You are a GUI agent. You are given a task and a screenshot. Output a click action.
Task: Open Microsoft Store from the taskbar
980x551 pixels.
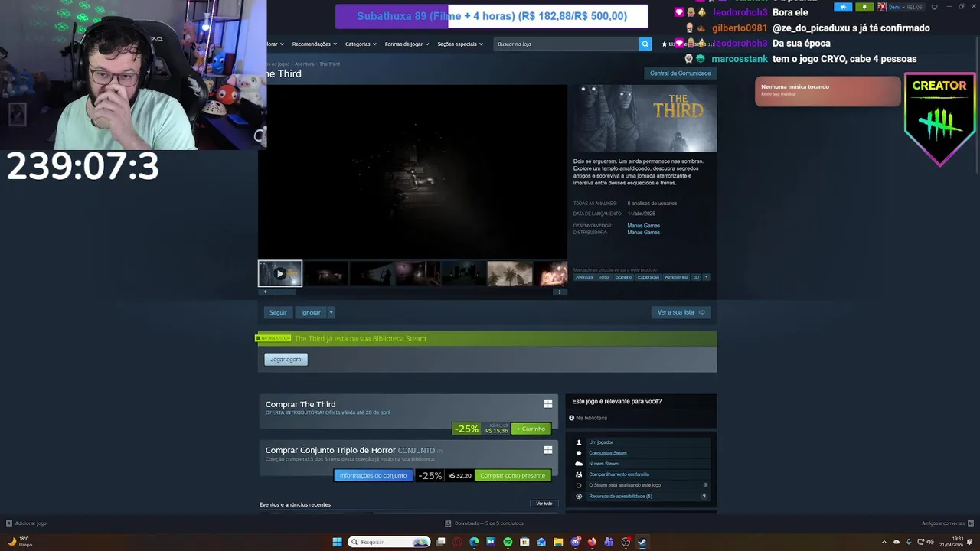tap(524, 542)
